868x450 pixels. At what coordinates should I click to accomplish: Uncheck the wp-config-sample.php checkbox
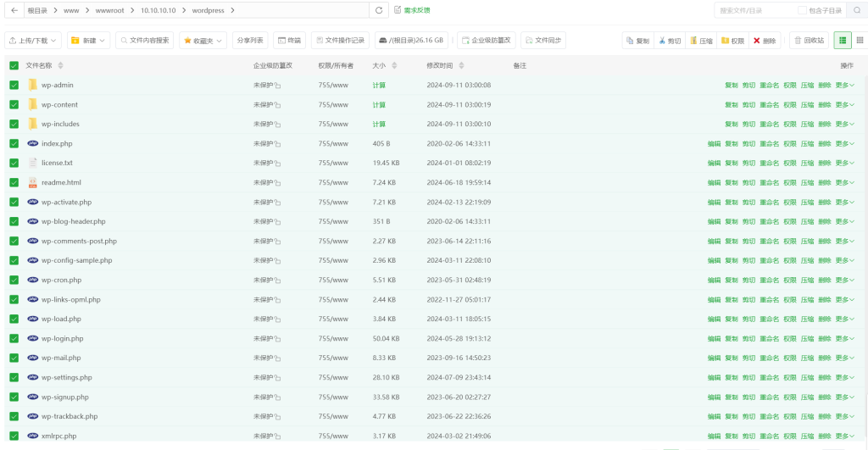point(14,260)
